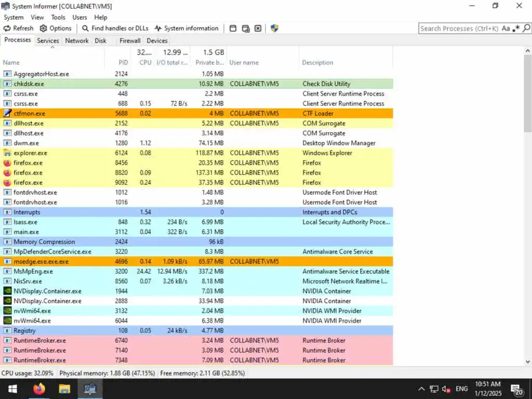Open Options from the toolbar

(x=56, y=29)
